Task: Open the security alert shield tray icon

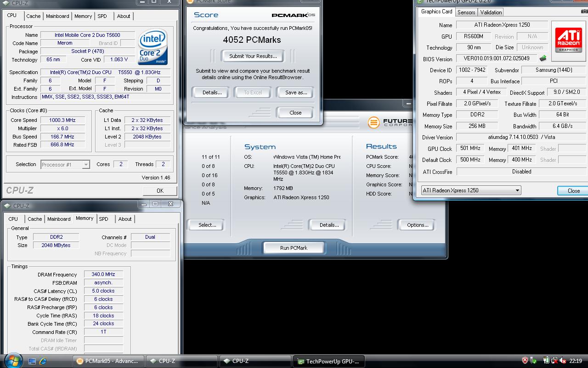Action: [x=525, y=361]
